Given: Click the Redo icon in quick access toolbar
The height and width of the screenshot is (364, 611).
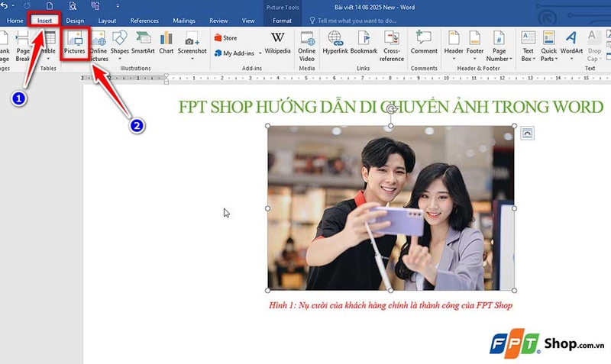Looking at the screenshot, I should click(27, 6).
